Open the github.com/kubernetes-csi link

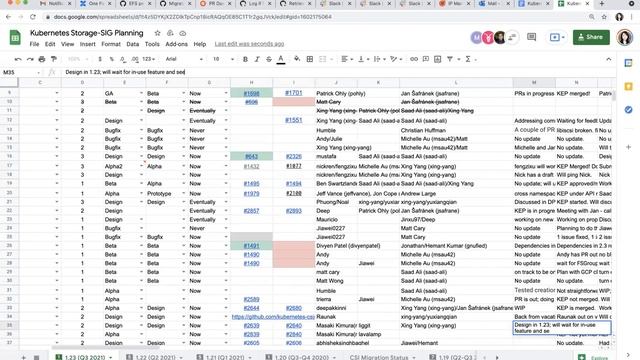(273, 317)
